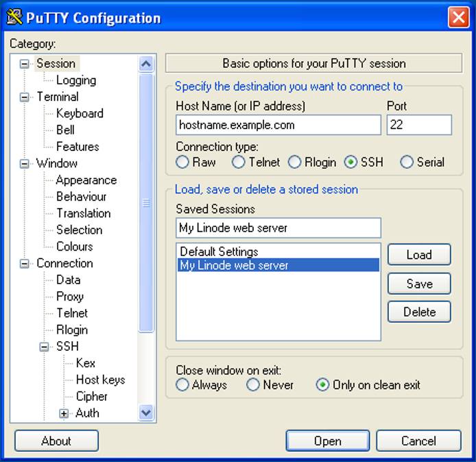Select the Raw connection type

point(182,163)
